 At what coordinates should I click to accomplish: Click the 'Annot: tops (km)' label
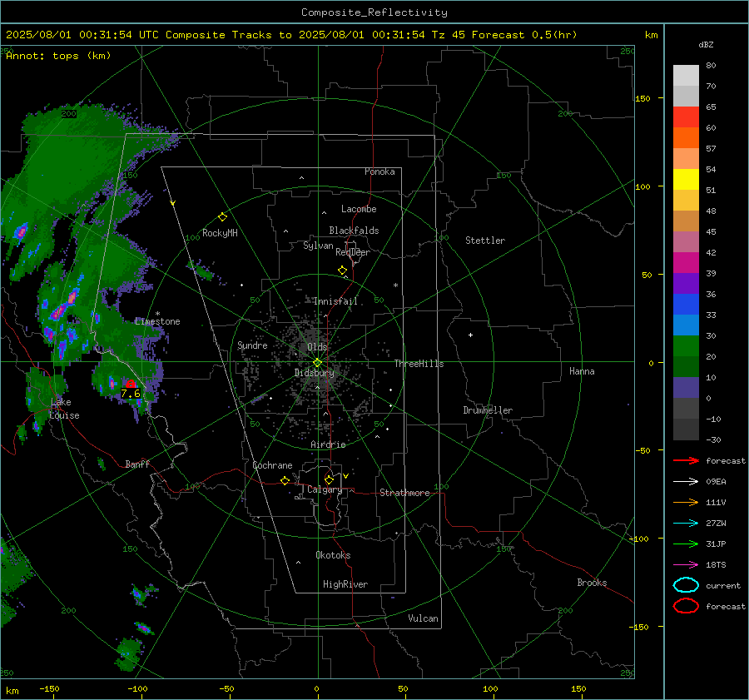pyautogui.click(x=58, y=56)
